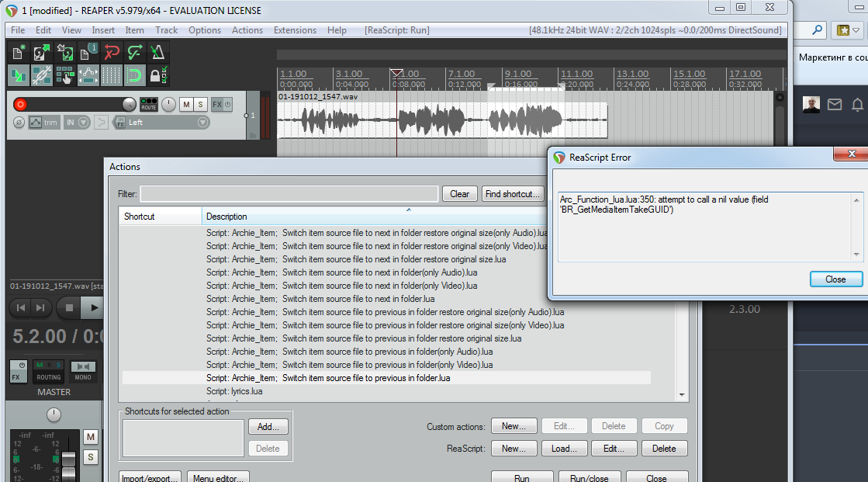Adjust master pan knob

(54, 414)
